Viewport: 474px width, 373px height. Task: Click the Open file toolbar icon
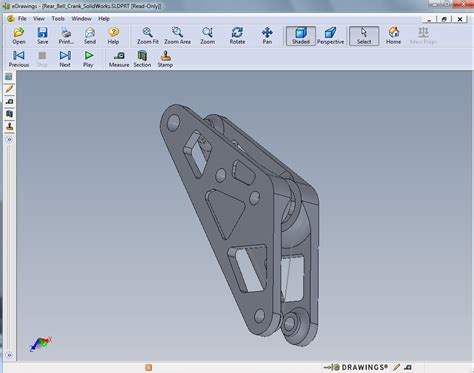coord(19,36)
